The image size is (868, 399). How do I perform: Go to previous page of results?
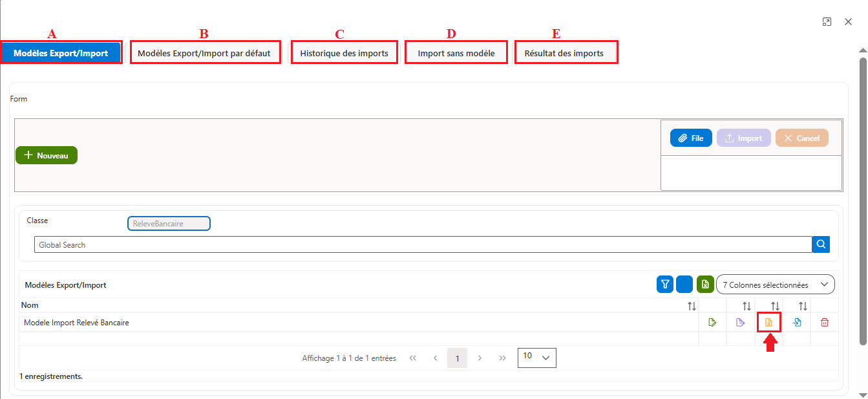pos(435,358)
